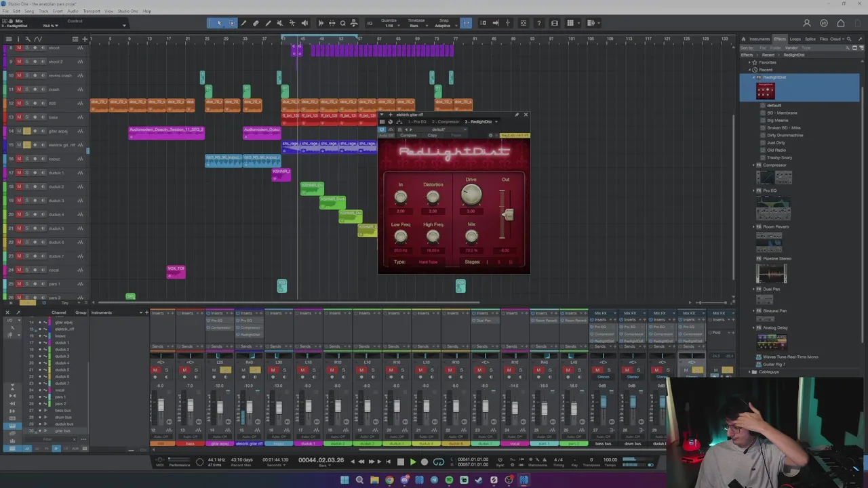Toggle mute on kopuz track
This screenshot has width=868, height=488.
(x=19, y=159)
